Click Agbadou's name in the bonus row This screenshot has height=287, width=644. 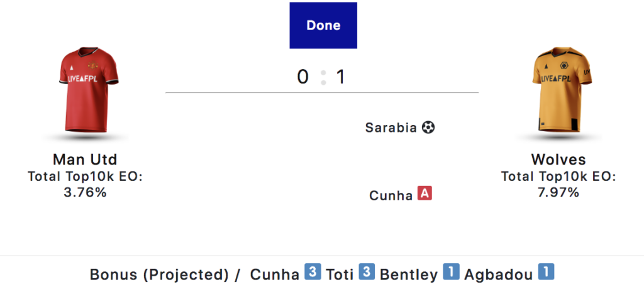(x=498, y=274)
